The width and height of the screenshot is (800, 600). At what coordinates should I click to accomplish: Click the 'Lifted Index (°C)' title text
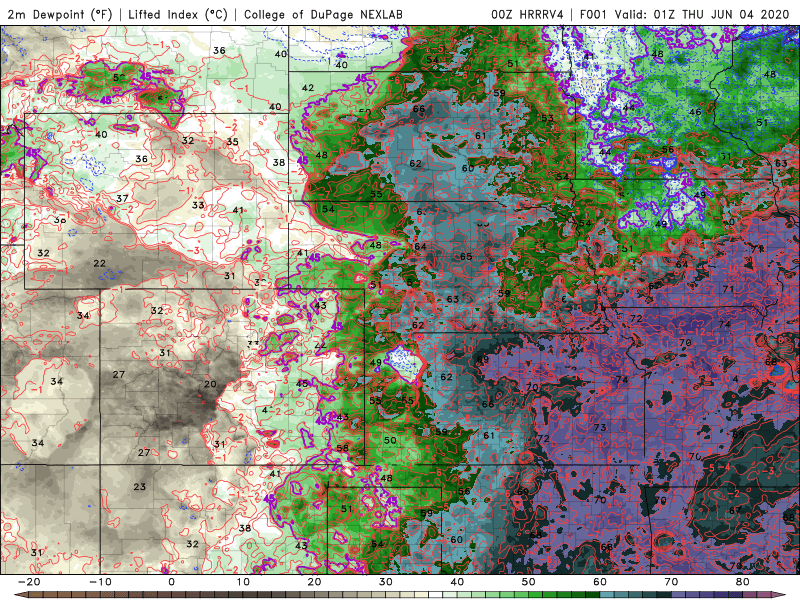[178, 14]
